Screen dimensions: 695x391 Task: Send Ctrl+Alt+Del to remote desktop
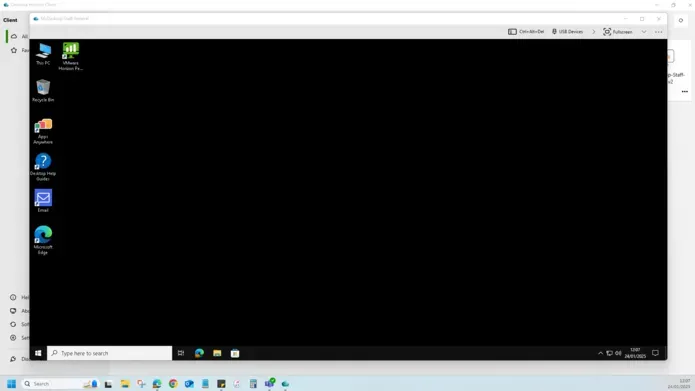point(526,32)
